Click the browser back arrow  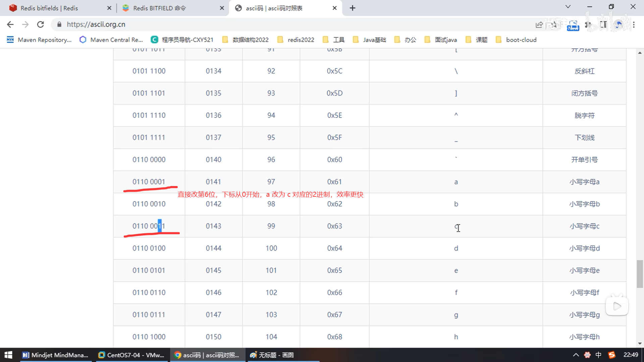click(x=10, y=24)
